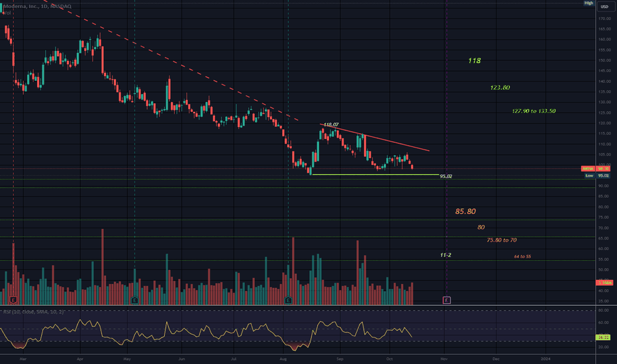
Task: Open the earnings marker near May
Action: (x=134, y=300)
